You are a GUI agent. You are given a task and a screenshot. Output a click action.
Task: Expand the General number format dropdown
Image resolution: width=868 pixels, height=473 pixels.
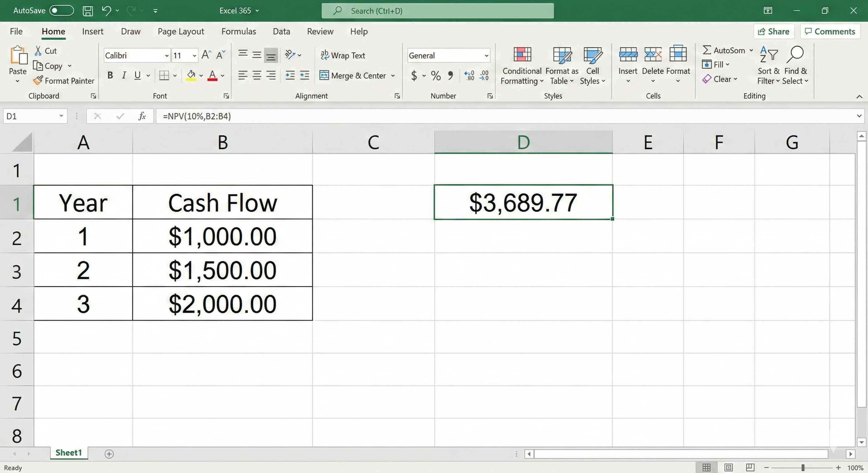486,56
